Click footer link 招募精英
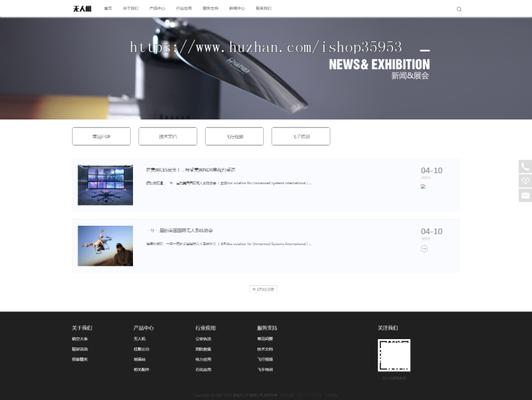Screen dimensions: 532x400 pos(80,359)
